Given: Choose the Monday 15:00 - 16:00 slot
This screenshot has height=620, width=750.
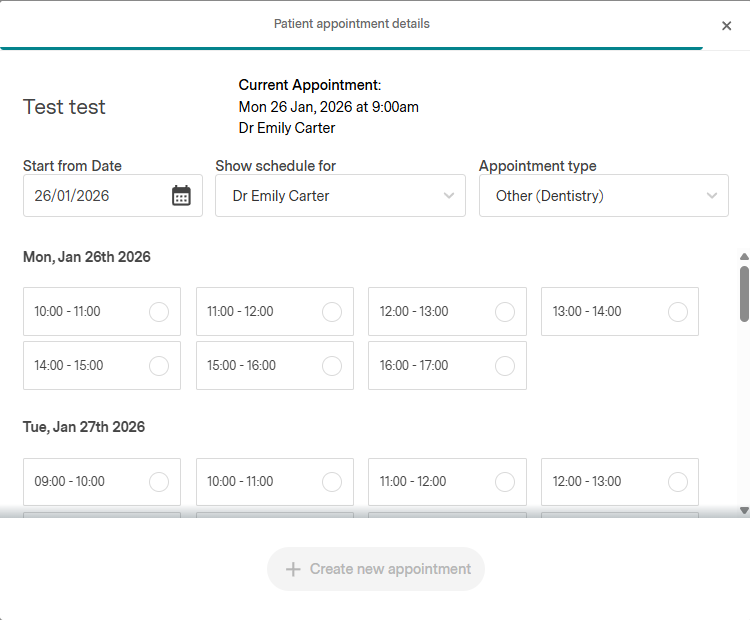Looking at the screenshot, I should click(x=275, y=366).
